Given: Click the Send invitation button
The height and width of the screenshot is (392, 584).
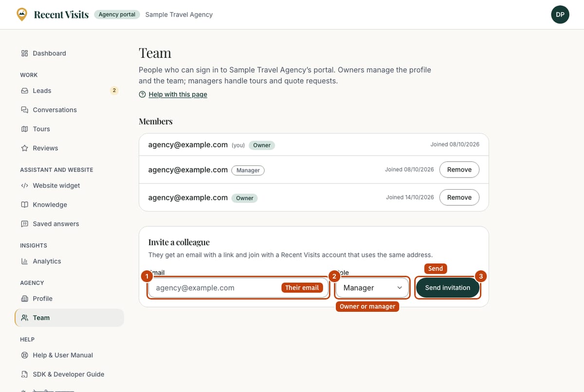Looking at the screenshot, I should [x=448, y=288].
